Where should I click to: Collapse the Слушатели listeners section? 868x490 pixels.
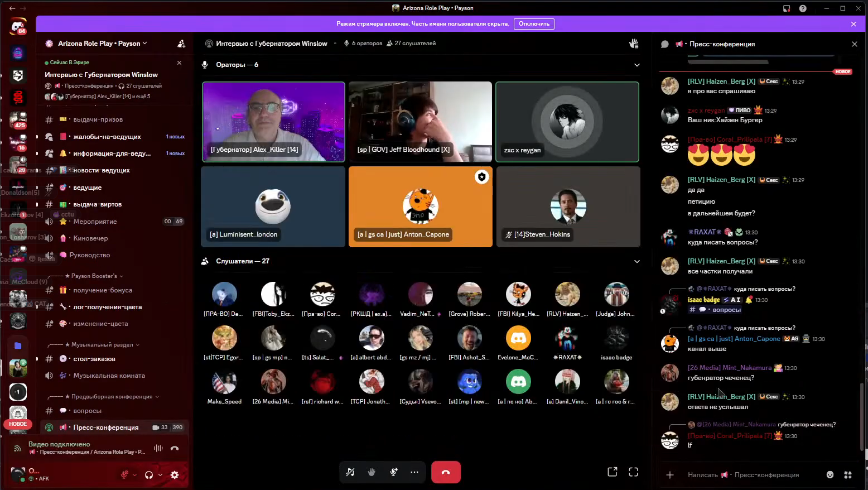636,261
